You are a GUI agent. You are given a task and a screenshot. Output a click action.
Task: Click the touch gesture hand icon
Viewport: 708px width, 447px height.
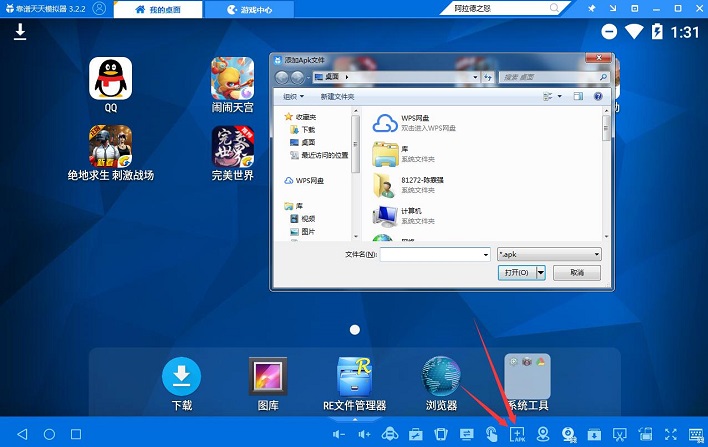click(492, 434)
